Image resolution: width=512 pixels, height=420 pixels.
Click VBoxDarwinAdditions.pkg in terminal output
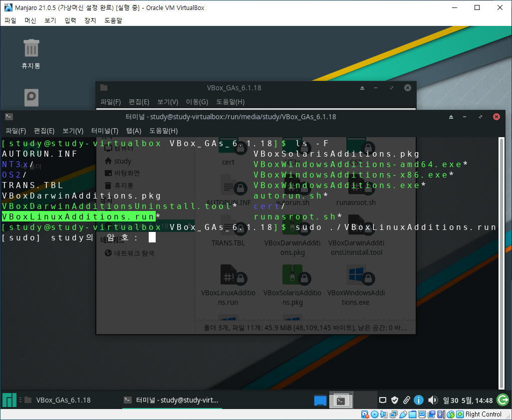[x=82, y=196]
